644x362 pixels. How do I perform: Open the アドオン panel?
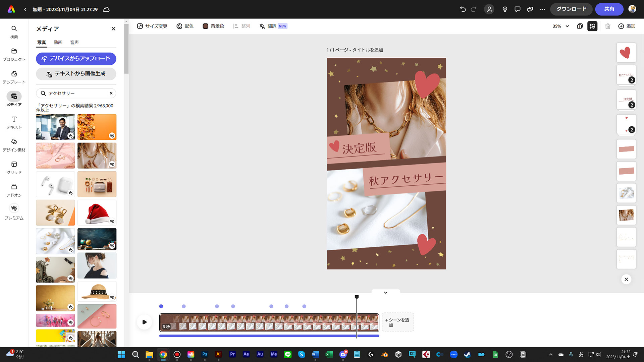pyautogui.click(x=14, y=190)
